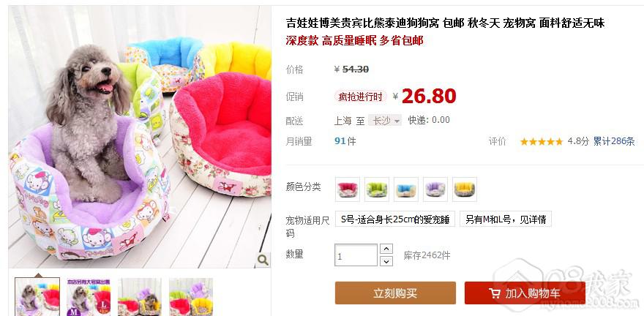Select the green pet bed color option

coord(377,189)
